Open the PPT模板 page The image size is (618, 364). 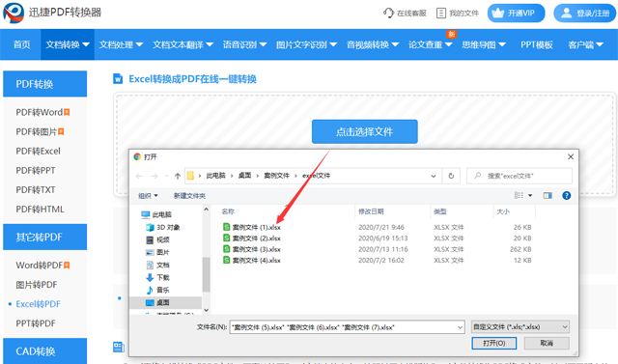(537, 44)
